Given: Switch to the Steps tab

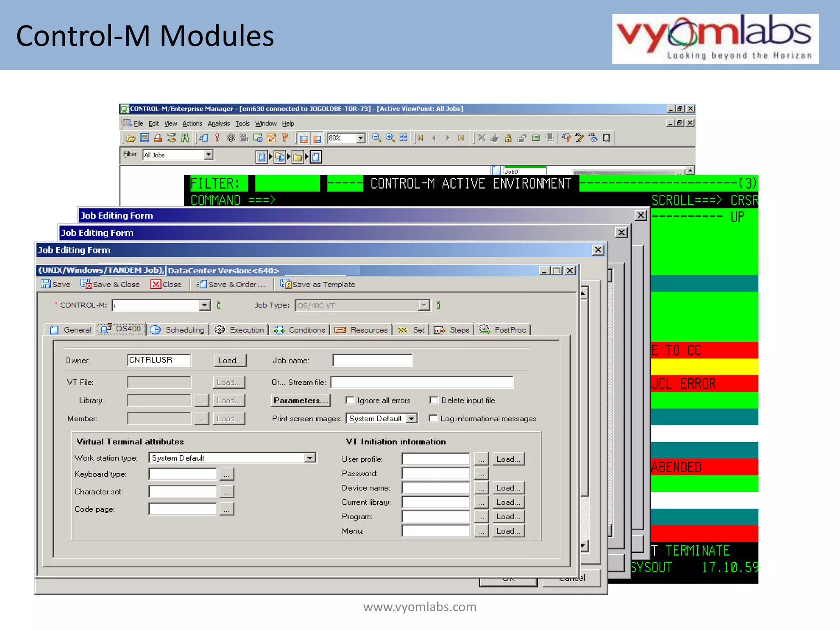Looking at the screenshot, I should [x=452, y=330].
